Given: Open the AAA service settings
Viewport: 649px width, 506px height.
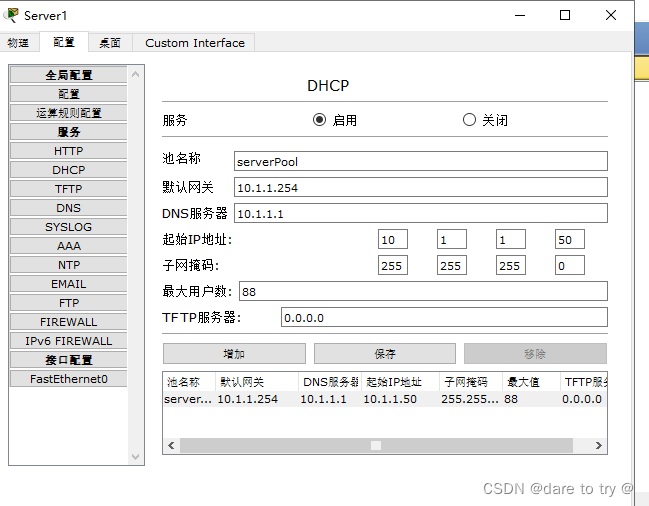Looking at the screenshot, I should (69, 246).
